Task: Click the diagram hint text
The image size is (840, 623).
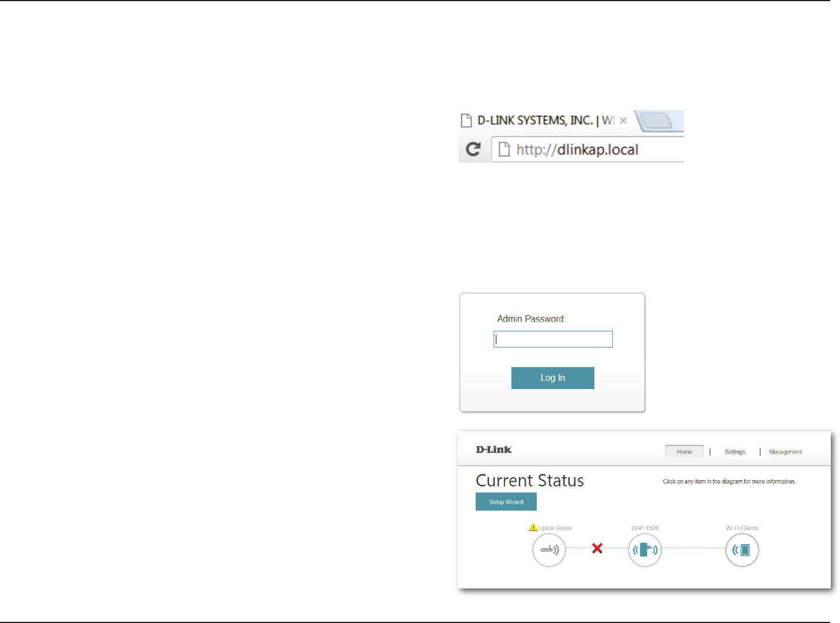Action: (729, 481)
